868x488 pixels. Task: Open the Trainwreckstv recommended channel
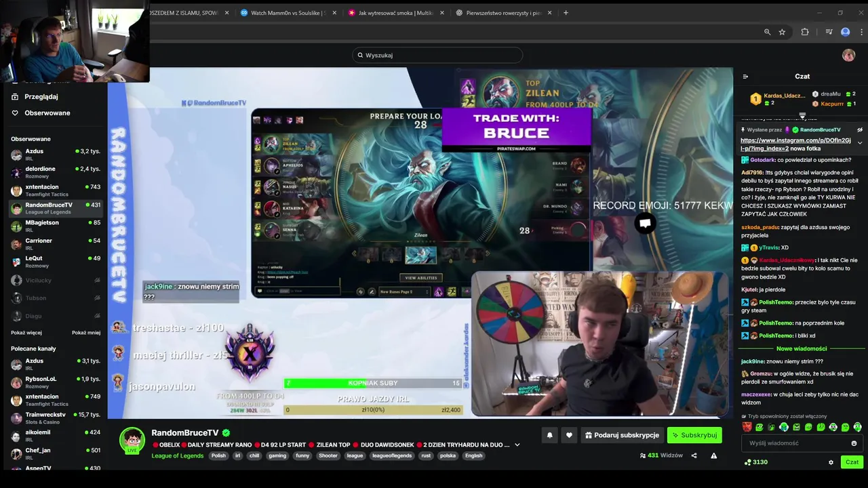click(56, 418)
